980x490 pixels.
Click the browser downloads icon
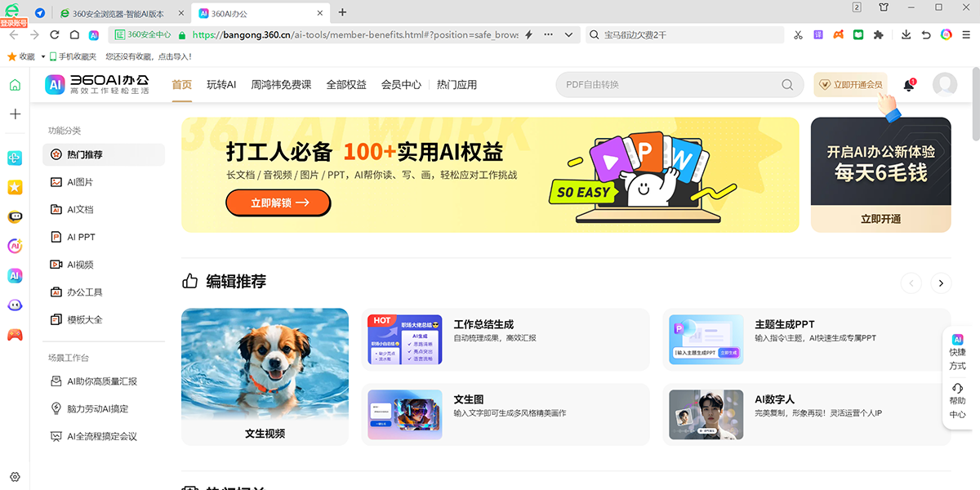[x=906, y=35]
